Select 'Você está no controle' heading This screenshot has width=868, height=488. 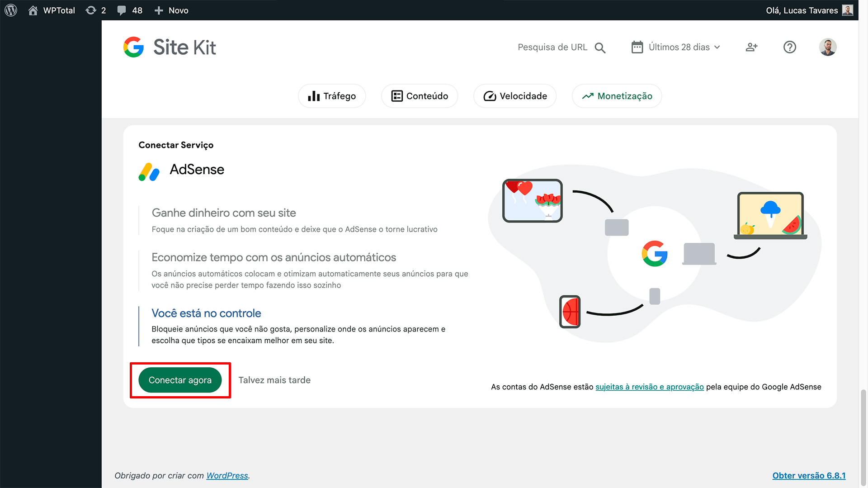click(x=206, y=313)
